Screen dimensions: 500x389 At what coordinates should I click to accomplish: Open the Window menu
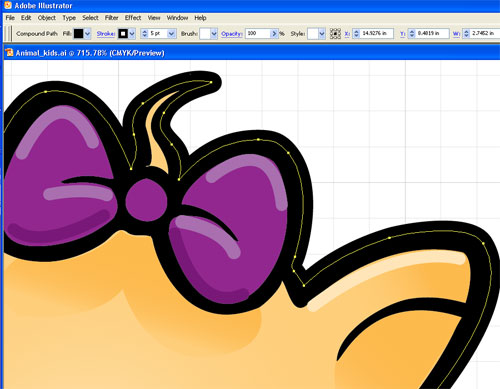pyautogui.click(x=177, y=18)
